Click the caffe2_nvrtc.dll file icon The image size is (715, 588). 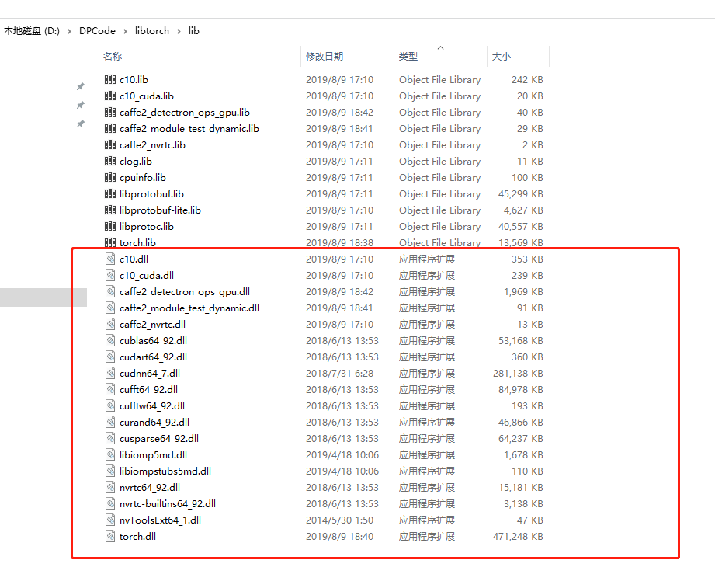109,325
